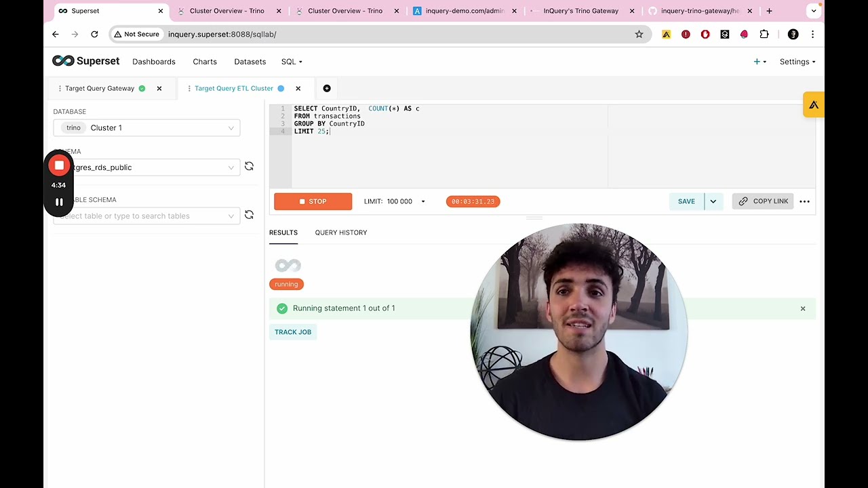868x488 pixels.
Task: Open the Dashboards menu item
Action: (x=154, y=62)
